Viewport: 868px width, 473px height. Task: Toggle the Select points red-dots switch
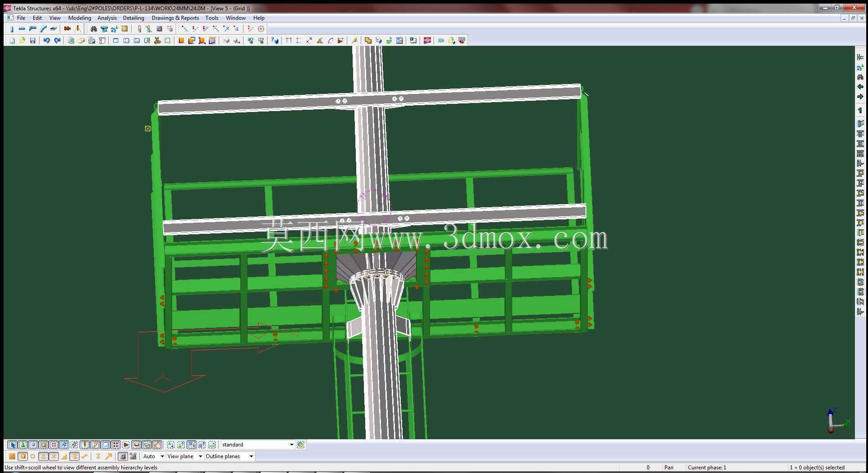[54, 445]
